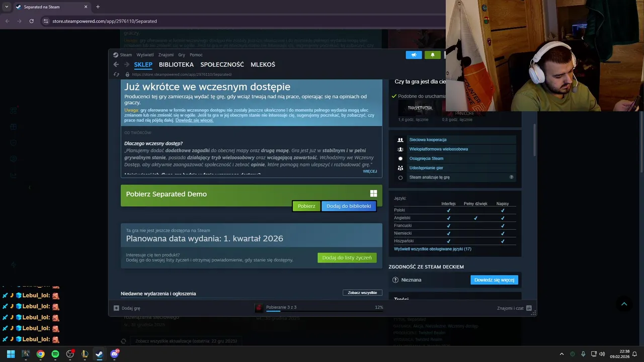
Task: Click the lock icon beside Steam URL
Action: 128,74
